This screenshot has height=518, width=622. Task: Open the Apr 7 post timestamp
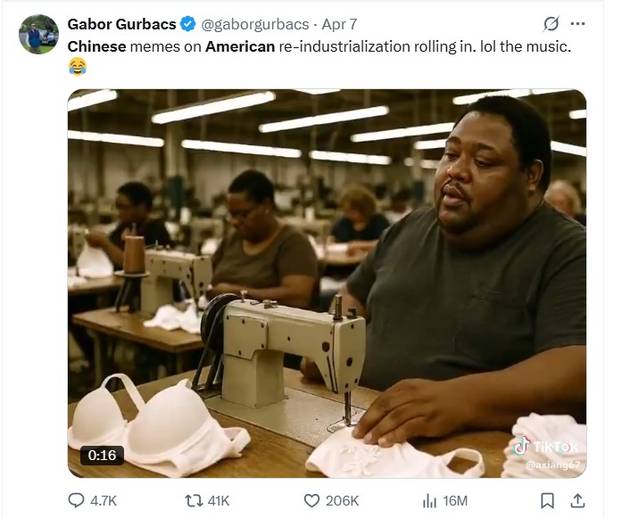[339, 25]
